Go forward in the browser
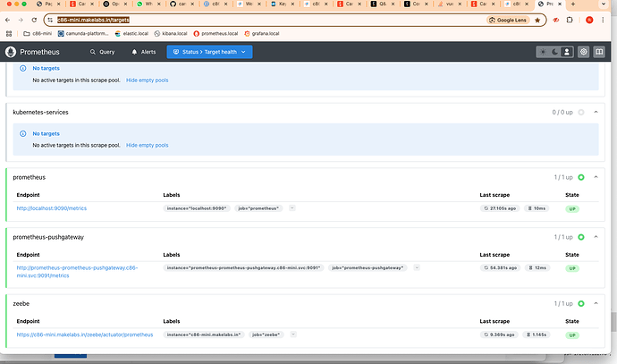The height and width of the screenshot is (364, 617). coord(21,20)
